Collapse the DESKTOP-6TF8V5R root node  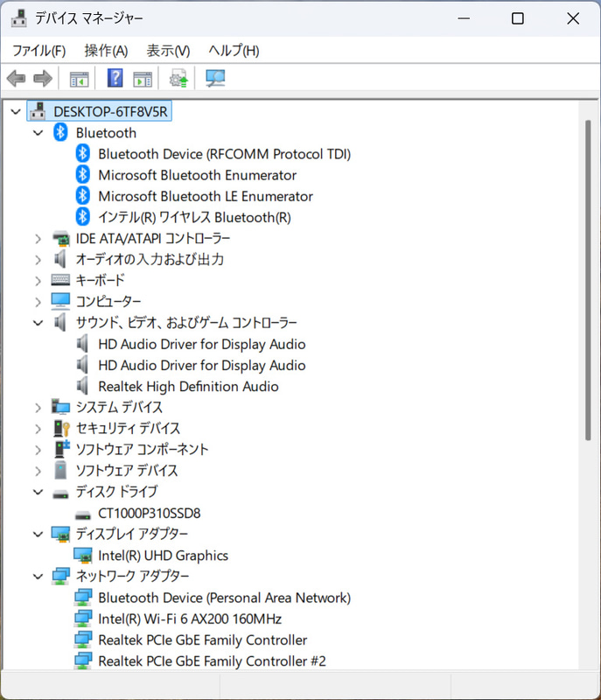(16, 111)
